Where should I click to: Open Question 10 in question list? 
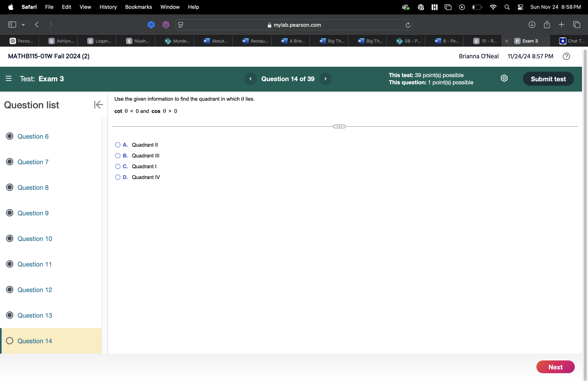point(35,239)
